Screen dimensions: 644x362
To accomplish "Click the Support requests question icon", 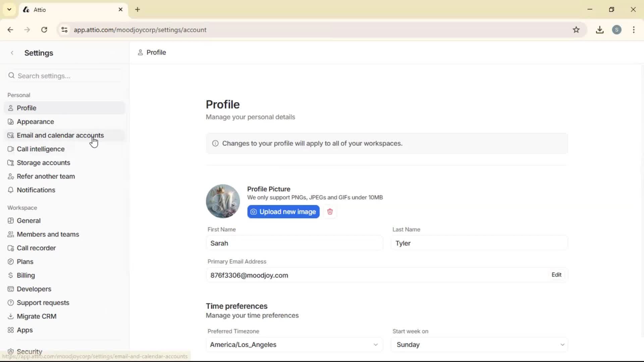I will tap(11, 303).
